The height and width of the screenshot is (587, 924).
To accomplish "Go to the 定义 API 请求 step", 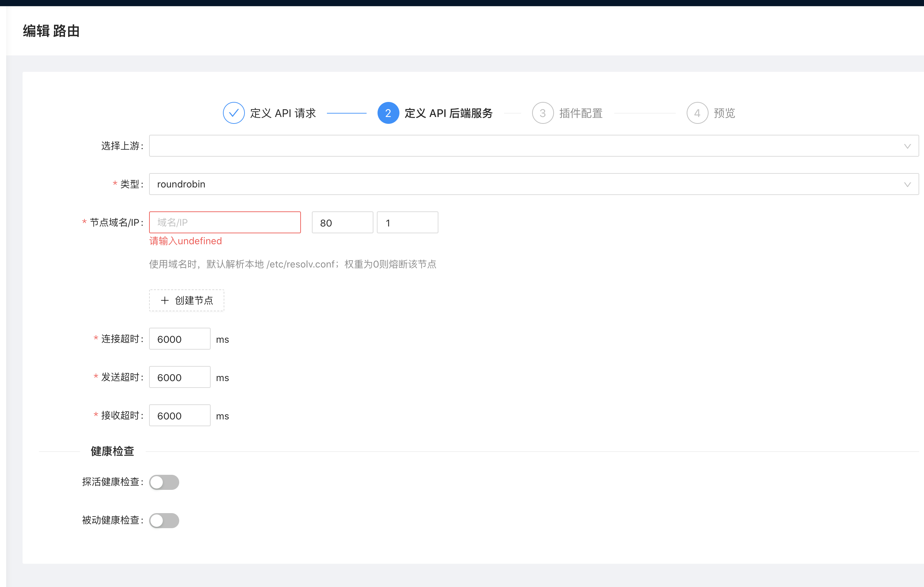I will click(x=283, y=113).
